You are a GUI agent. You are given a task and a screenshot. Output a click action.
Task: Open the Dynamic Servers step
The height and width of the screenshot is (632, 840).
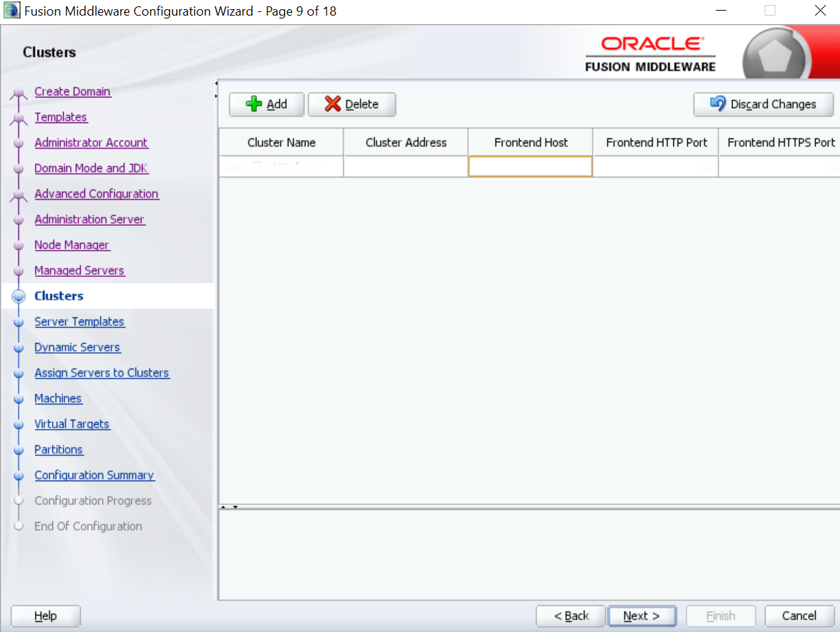[77, 348]
